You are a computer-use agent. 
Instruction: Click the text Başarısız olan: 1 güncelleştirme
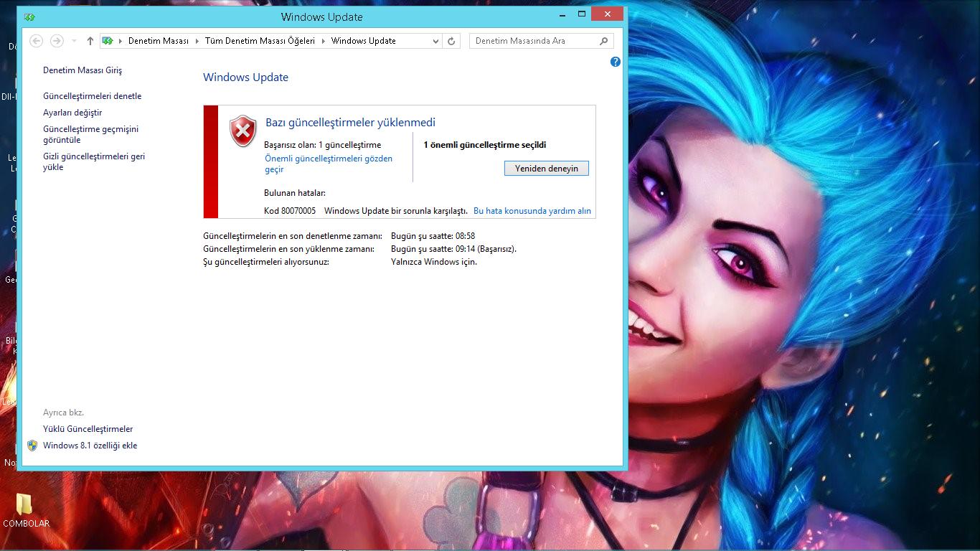pyautogui.click(x=323, y=145)
